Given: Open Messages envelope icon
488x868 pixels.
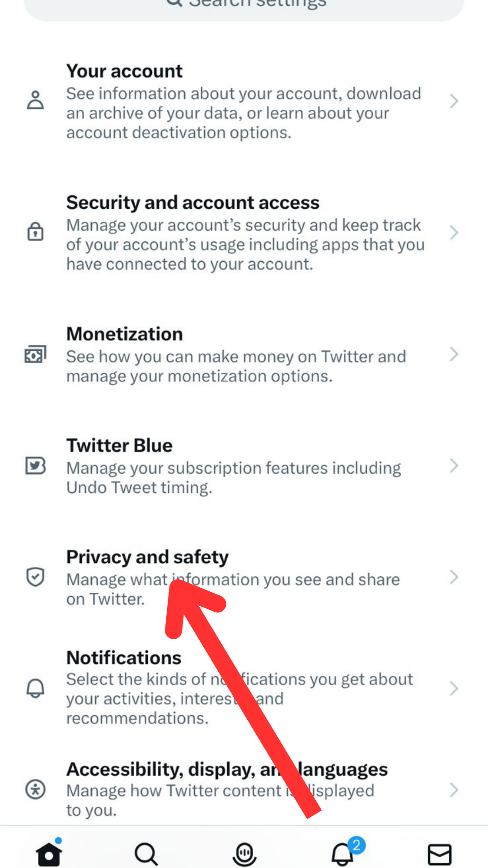Looking at the screenshot, I should click(439, 854).
